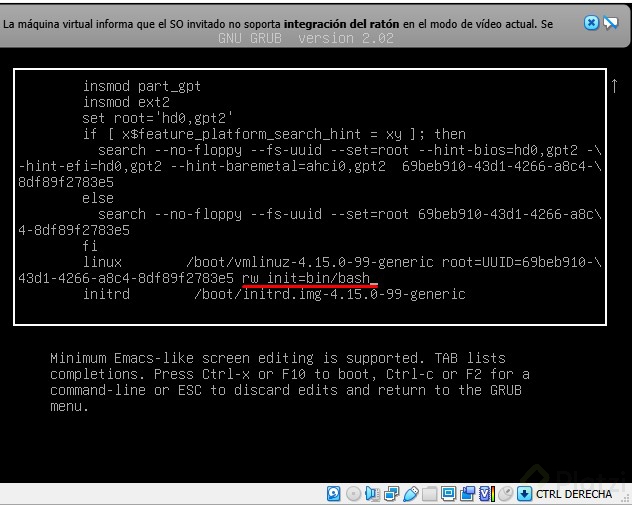
Task: Click the 'insmod ext2' line
Action: [126, 102]
